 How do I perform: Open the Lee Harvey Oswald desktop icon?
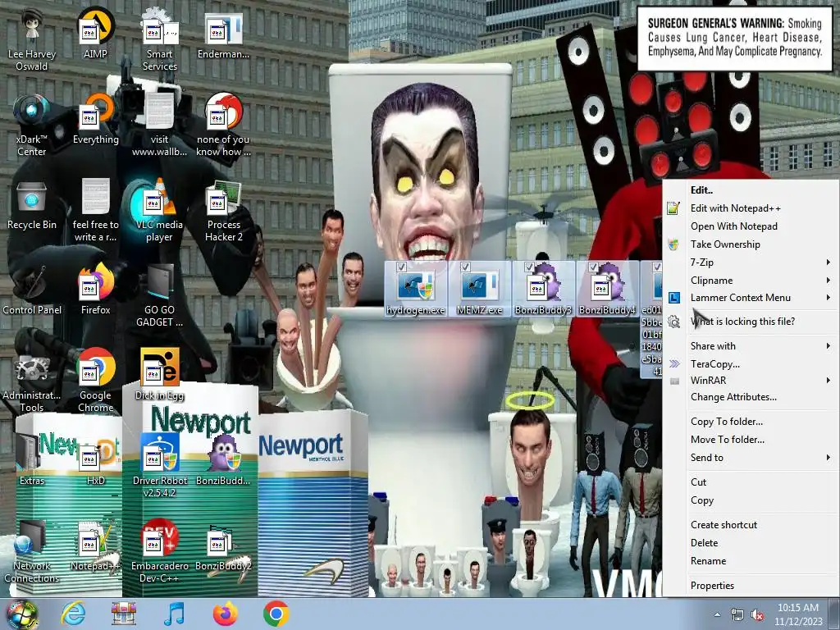32,40
